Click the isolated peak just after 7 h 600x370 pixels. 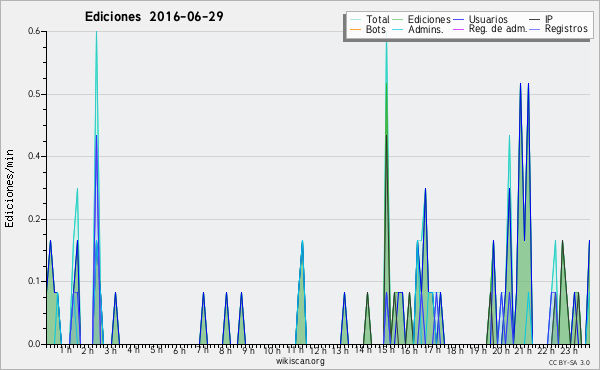click(x=204, y=318)
